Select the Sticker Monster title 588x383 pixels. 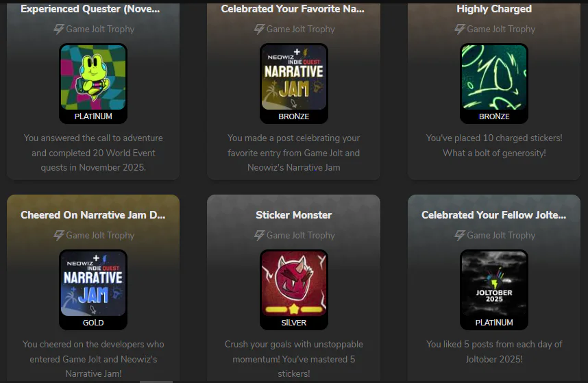tap(293, 215)
